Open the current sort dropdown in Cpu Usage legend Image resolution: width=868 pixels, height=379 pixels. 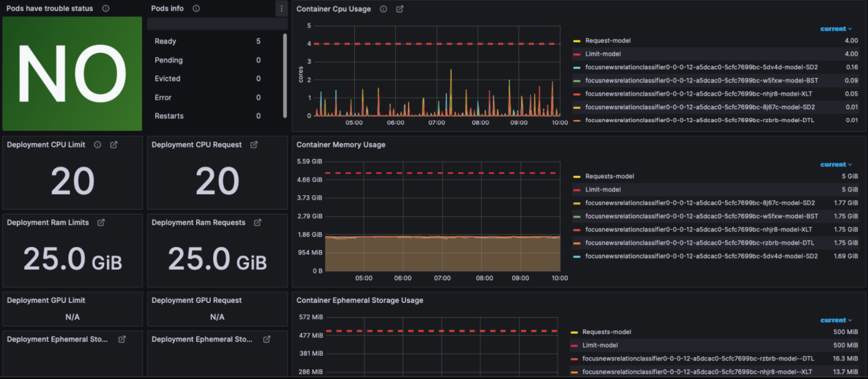[x=836, y=29]
